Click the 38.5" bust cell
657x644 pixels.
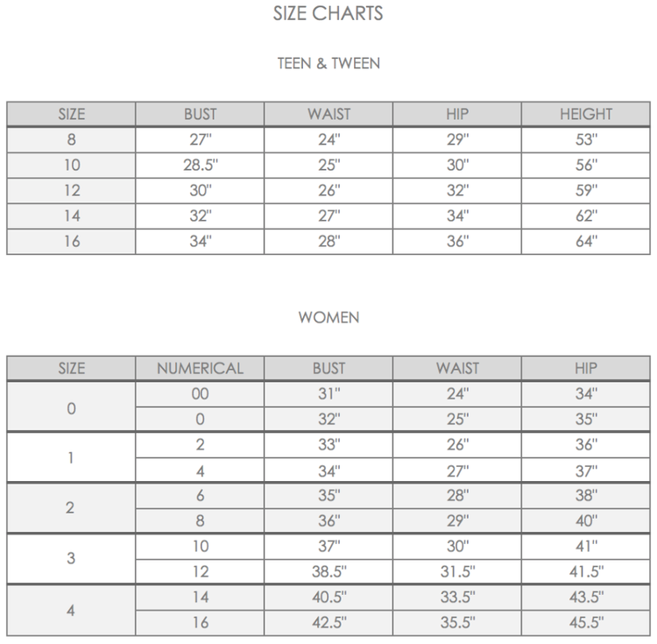point(328,571)
